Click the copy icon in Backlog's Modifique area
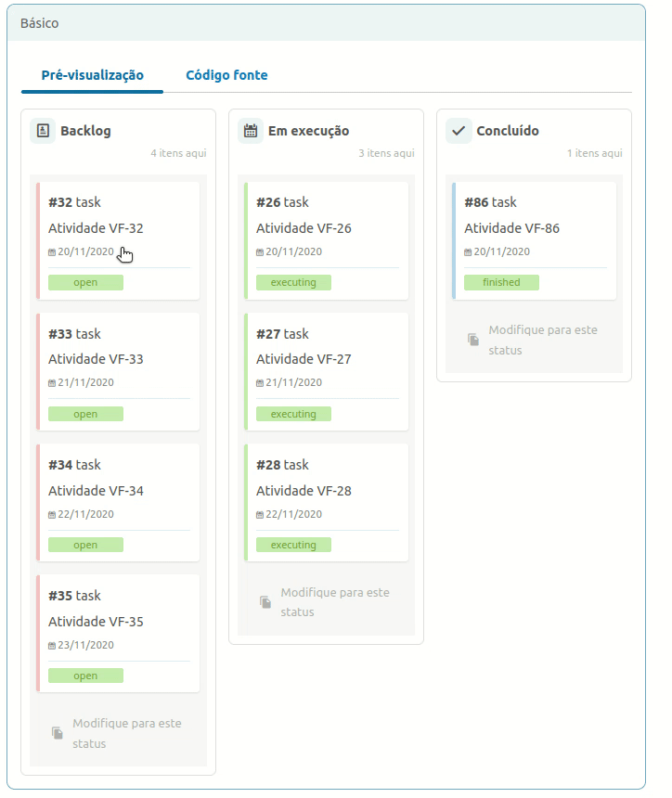 click(57, 732)
